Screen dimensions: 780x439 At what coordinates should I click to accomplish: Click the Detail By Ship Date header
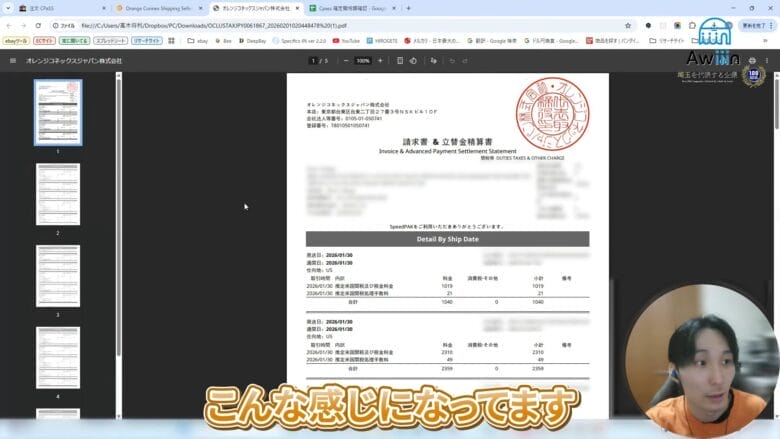[x=448, y=239]
